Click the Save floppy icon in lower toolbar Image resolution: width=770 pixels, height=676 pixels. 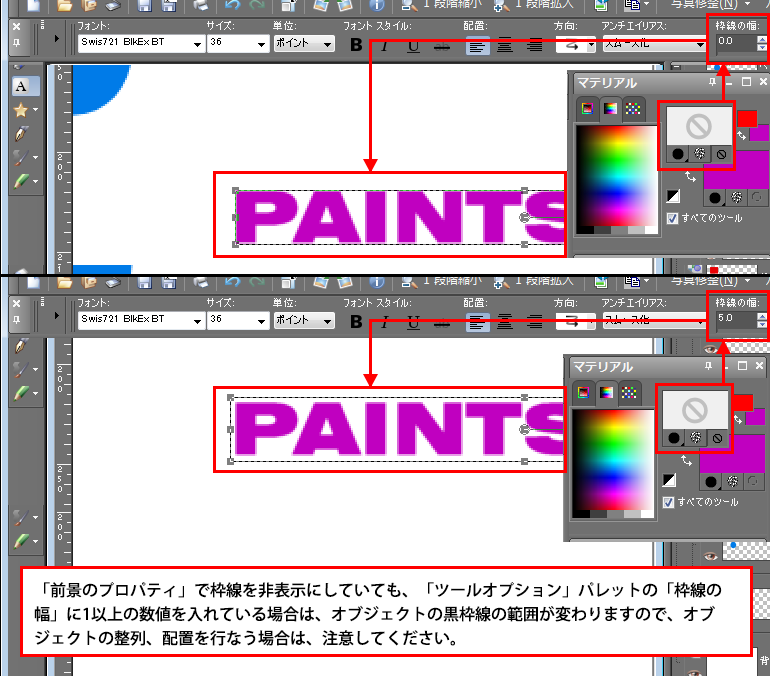[144, 282]
